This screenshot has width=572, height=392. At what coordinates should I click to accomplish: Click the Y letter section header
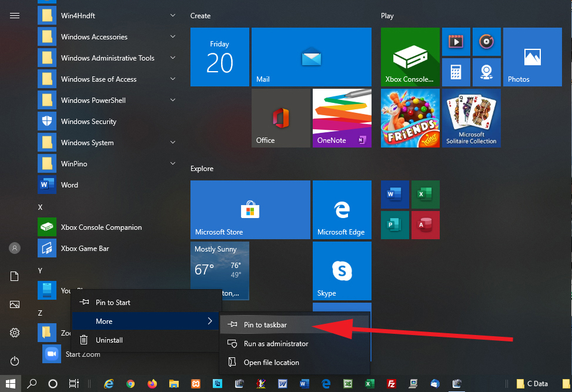pos(40,270)
